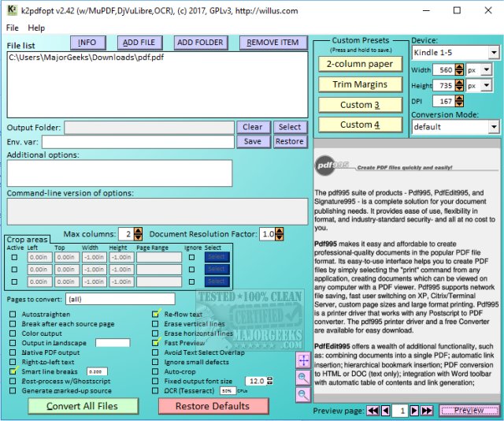The image size is (504, 421).
Task: Click the Output in landscape value field
Action: coord(113,343)
